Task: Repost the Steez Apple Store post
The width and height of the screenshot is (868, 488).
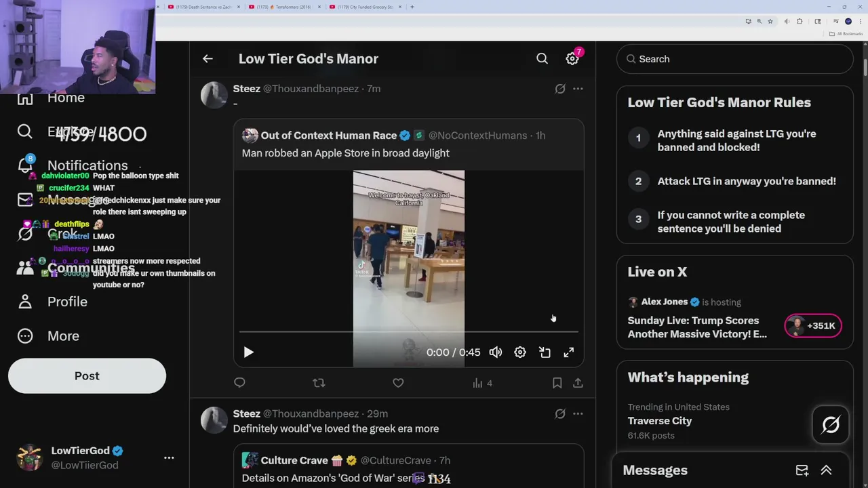Action: pyautogui.click(x=319, y=383)
